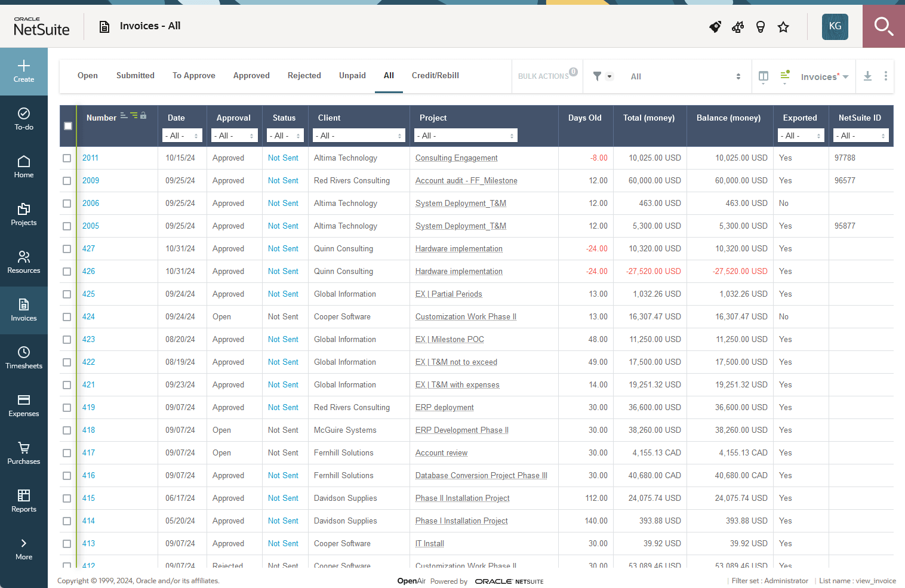
Task: Open invoice number 421 link
Action: pyautogui.click(x=89, y=385)
